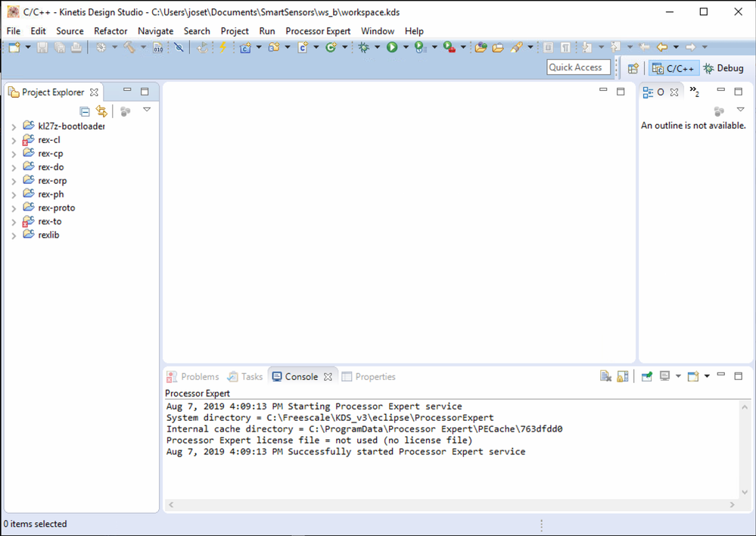Click the green Run button icon
Viewport: 756px width, 536px height.
(392, 47)
